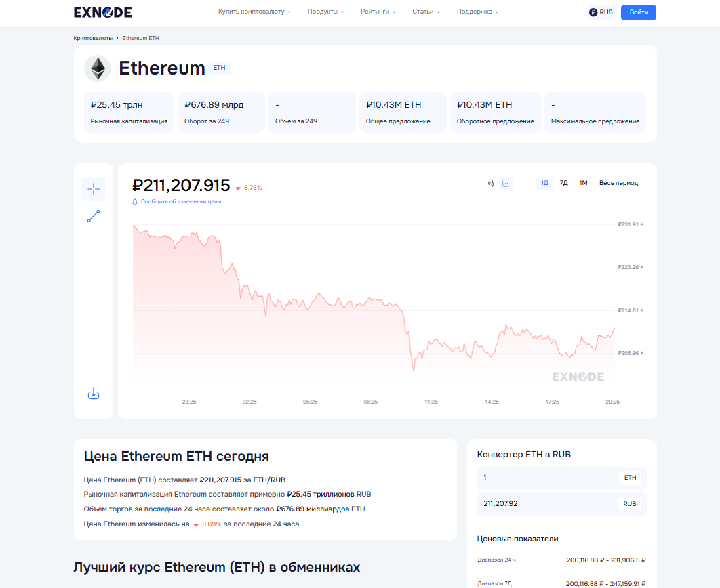Select Весь период time range

(618, 183)
